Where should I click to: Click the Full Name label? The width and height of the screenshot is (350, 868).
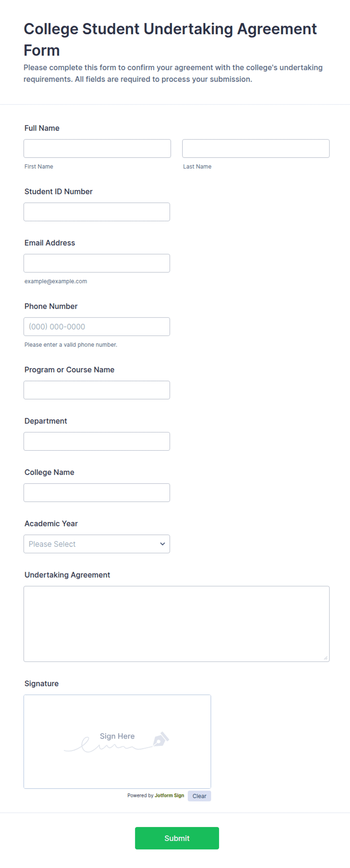pos(42,128)
